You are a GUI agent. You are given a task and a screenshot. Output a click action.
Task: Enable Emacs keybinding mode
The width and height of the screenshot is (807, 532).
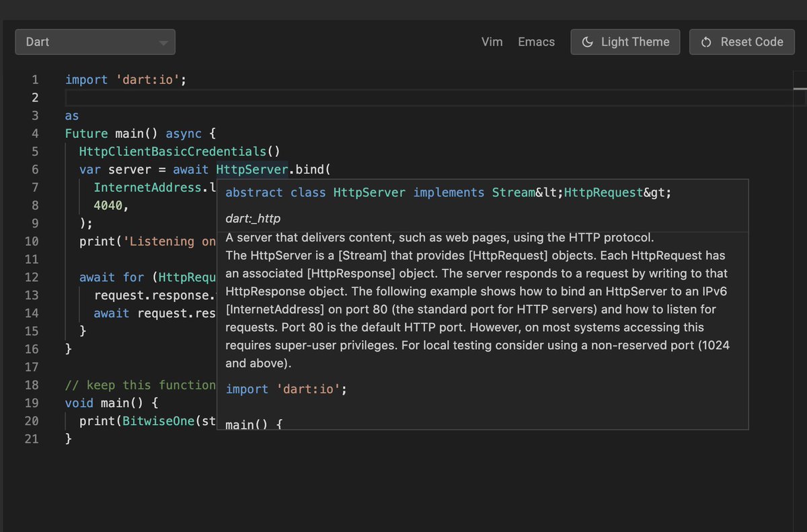536,42
